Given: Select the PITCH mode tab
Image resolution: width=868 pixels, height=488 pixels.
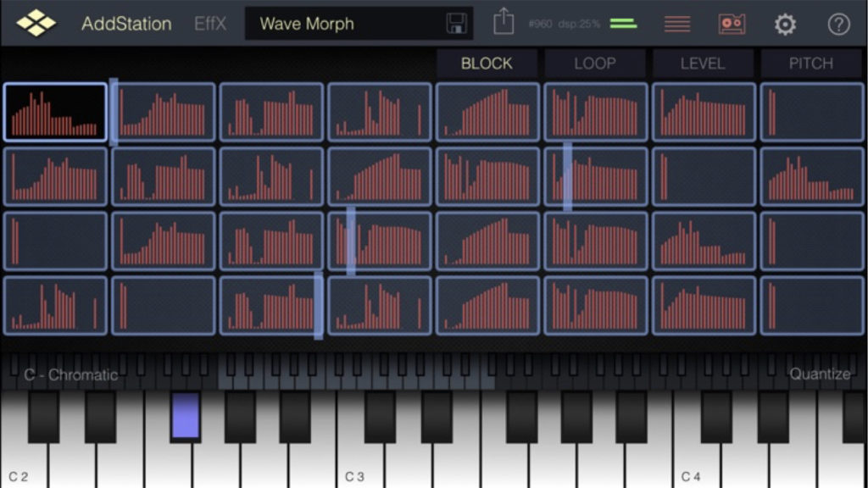Looking at the screenshot, I should pos(810,64).
